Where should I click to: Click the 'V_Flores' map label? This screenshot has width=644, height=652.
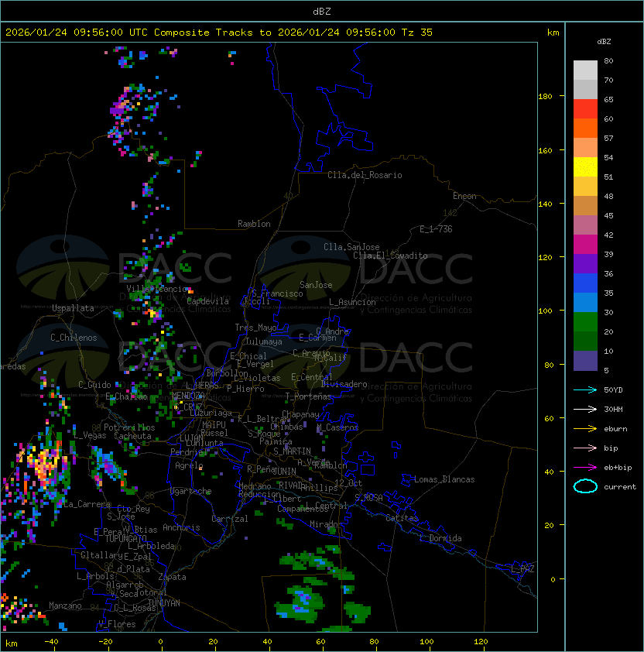point(117,624)
